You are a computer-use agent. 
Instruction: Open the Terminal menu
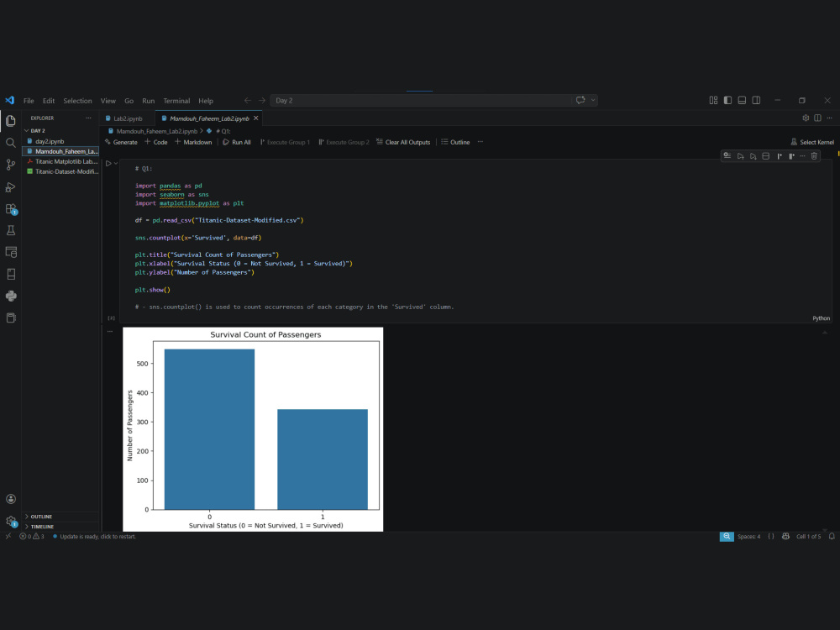pyautogui.click(x=176, y=101)
